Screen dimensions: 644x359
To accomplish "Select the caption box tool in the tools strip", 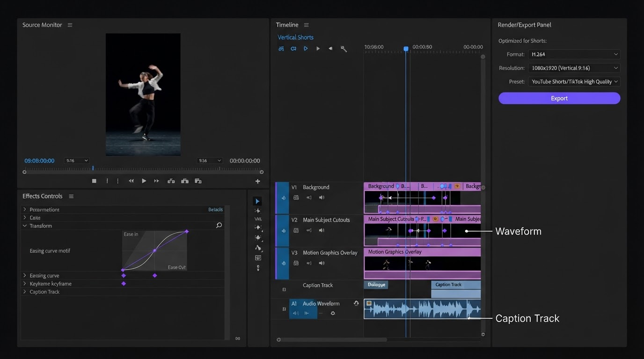I will point(258,258).
